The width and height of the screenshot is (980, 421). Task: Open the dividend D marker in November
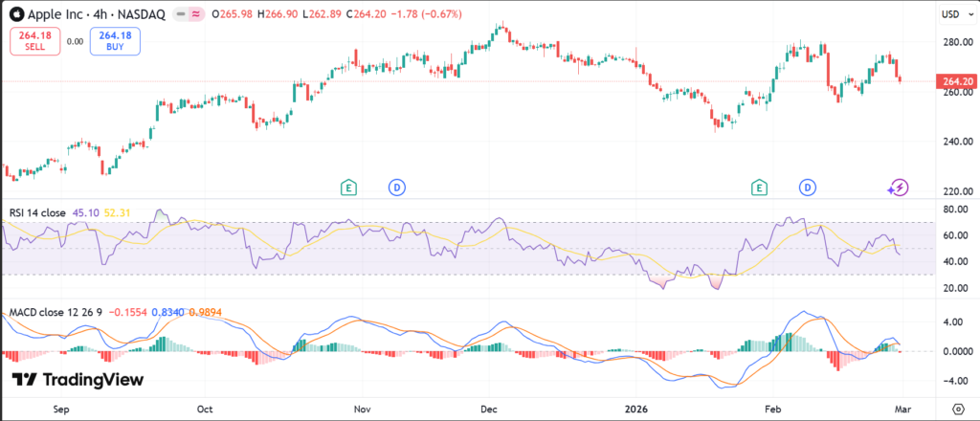(396, 187)
